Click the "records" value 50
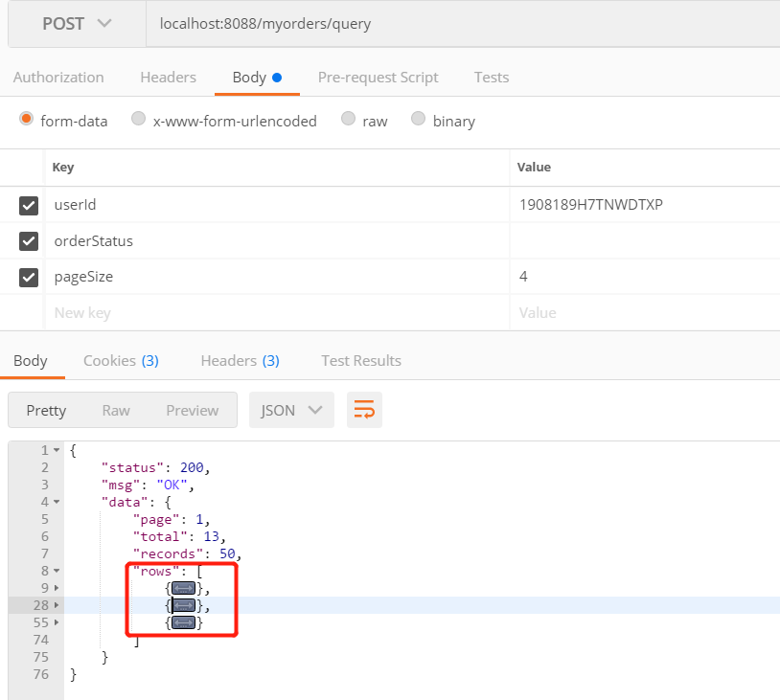This screenshot has height=700, width=780. [x=227, y=553]
